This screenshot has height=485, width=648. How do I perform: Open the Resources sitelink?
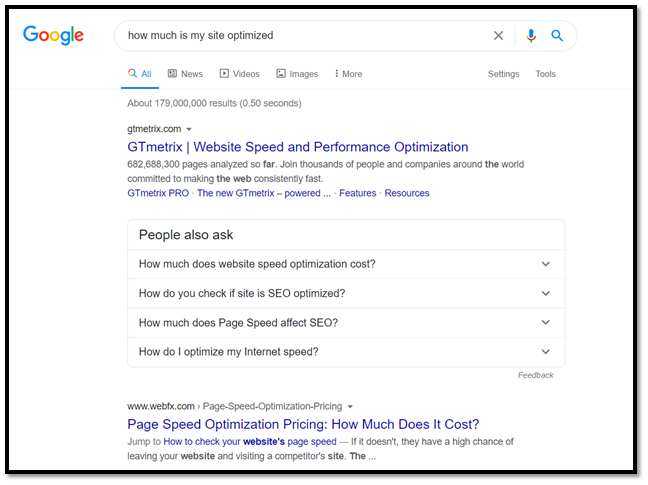407,193
